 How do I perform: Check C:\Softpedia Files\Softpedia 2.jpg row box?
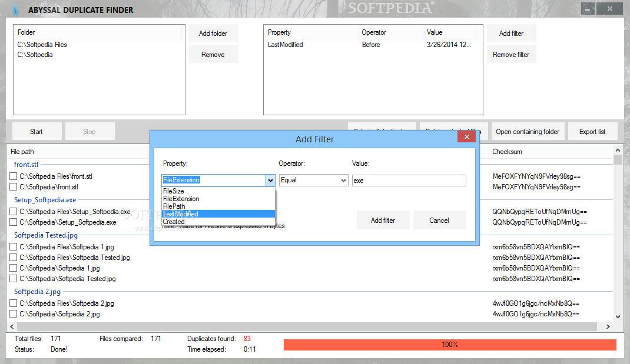pyautogui.click(x=14, y=303)
